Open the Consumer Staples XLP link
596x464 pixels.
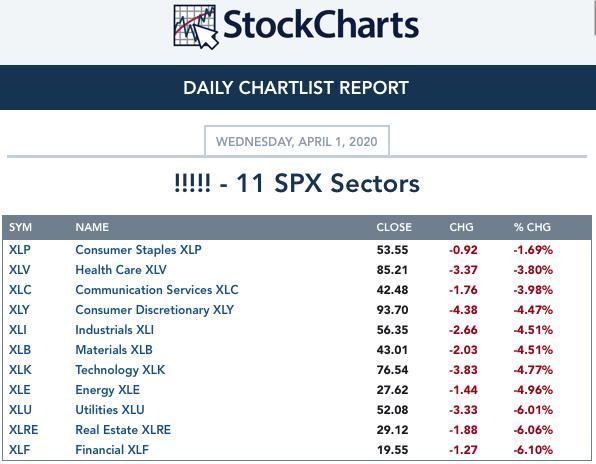click(x=138, y=250)
